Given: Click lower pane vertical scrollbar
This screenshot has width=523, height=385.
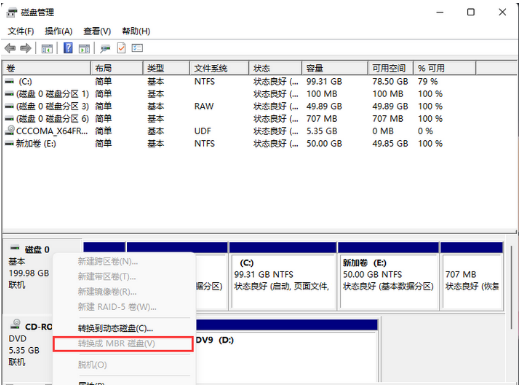Looking at the screenshot, I should pos(511,287).
